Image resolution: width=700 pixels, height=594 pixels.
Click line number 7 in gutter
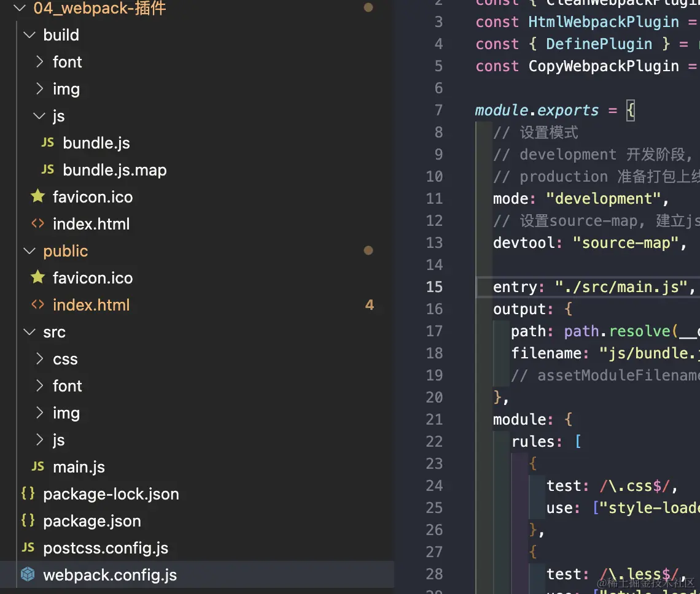pyautogui.click(x=438, y=110)
